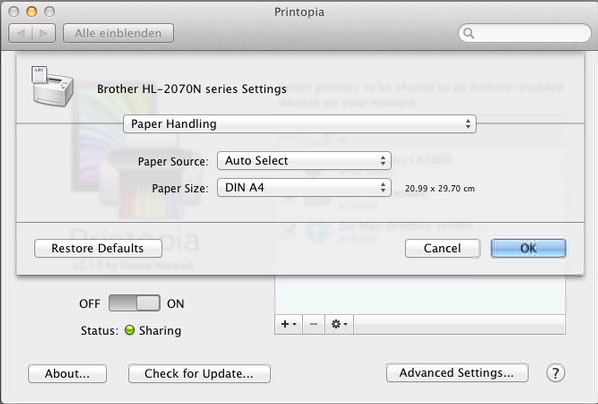Click the 20.99 x 29.70 cm size text

(440, 188)
